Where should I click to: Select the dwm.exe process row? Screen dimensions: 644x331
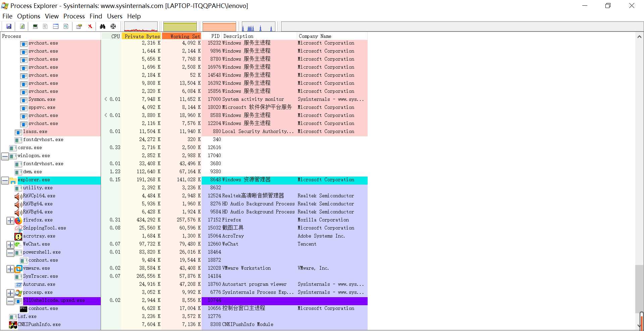[x=184, y=172]
